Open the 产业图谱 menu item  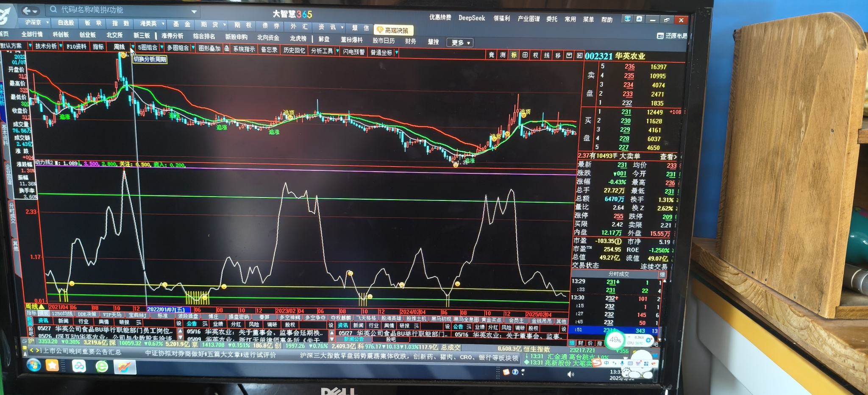(529, 19)
